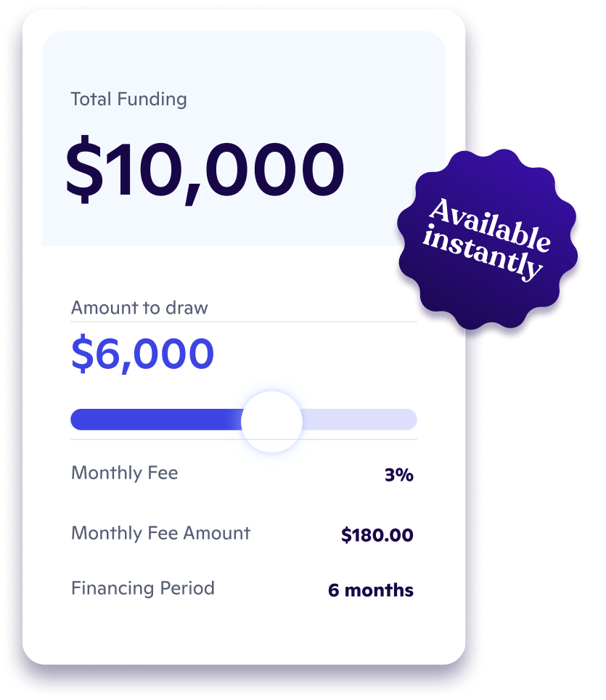Click the far left end of slider track
The image size is (606, 700).
pos(77,420)
